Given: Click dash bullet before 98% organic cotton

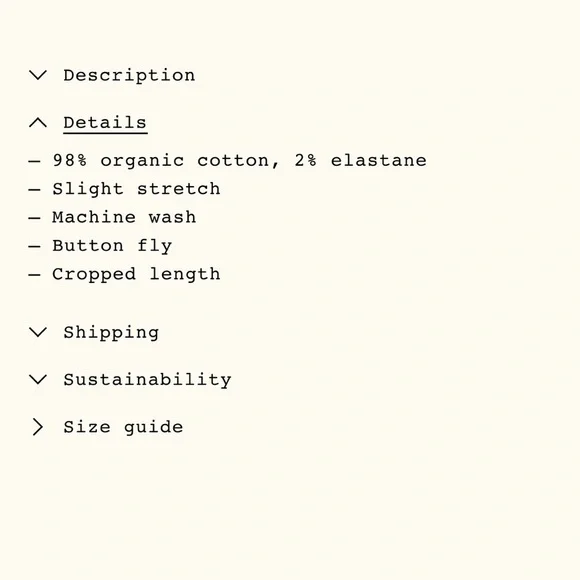Looking at the screenshot, I should [34, 161].
